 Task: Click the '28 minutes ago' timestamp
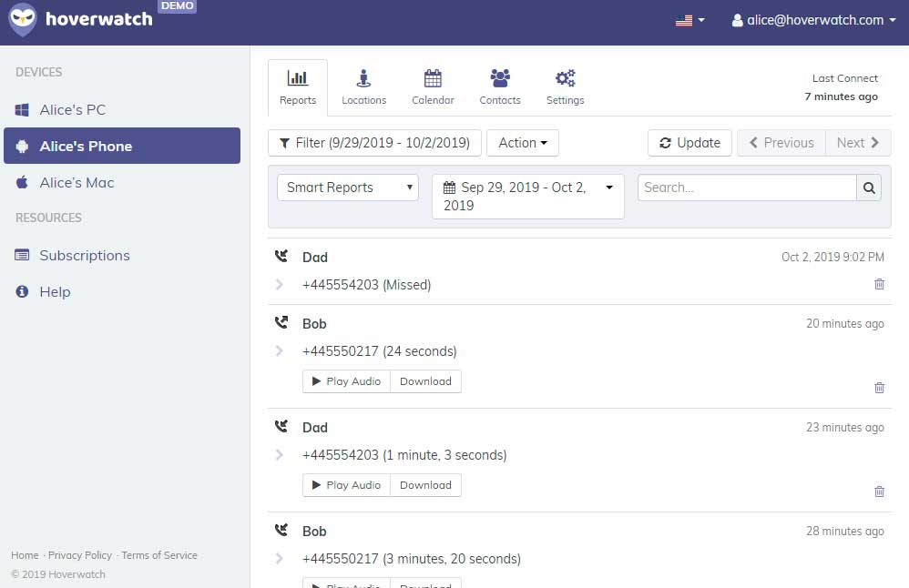845,532
